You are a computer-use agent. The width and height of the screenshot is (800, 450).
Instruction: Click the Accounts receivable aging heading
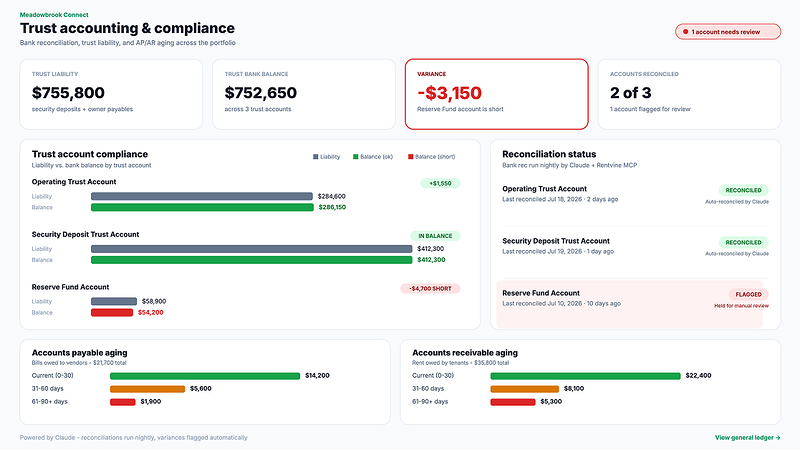tap(465, 353)
